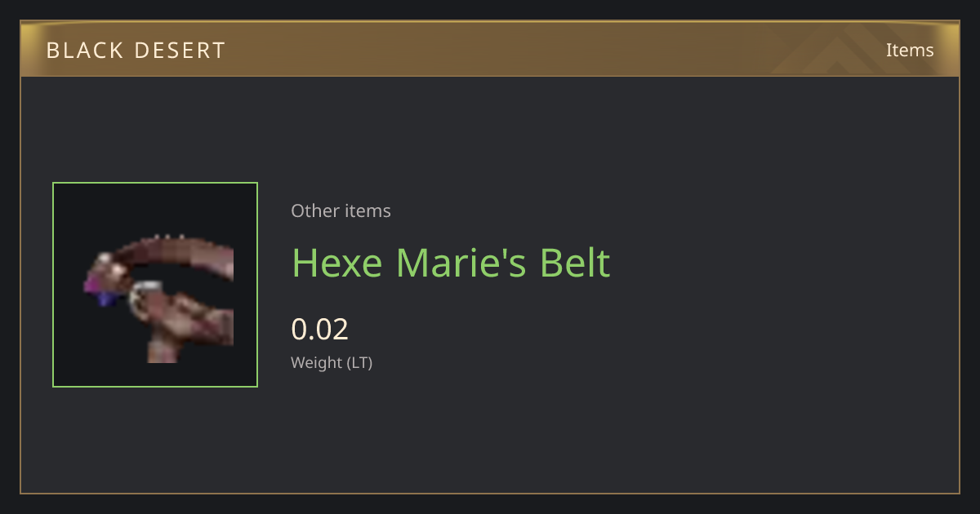Image resolution: width=980 pixels, height=514 pixels.
Task: Click the 0.02 weight value
Action: (x=320, y=329)
